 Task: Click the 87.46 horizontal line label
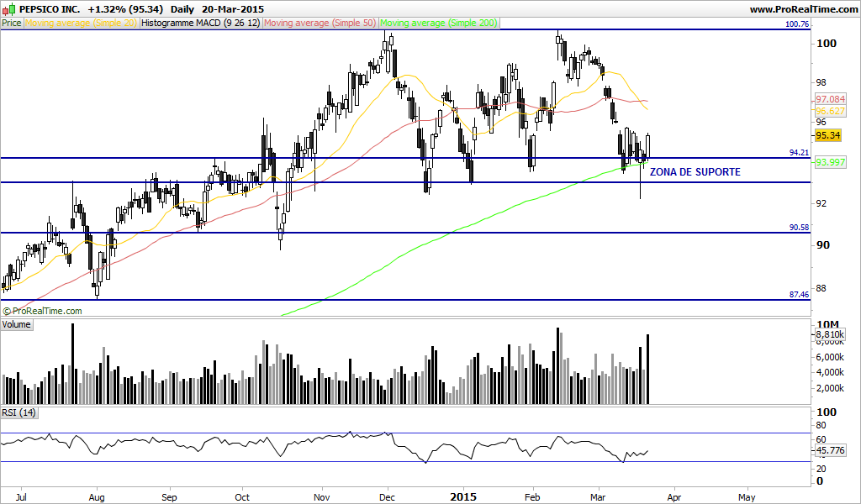click(799, 295)
